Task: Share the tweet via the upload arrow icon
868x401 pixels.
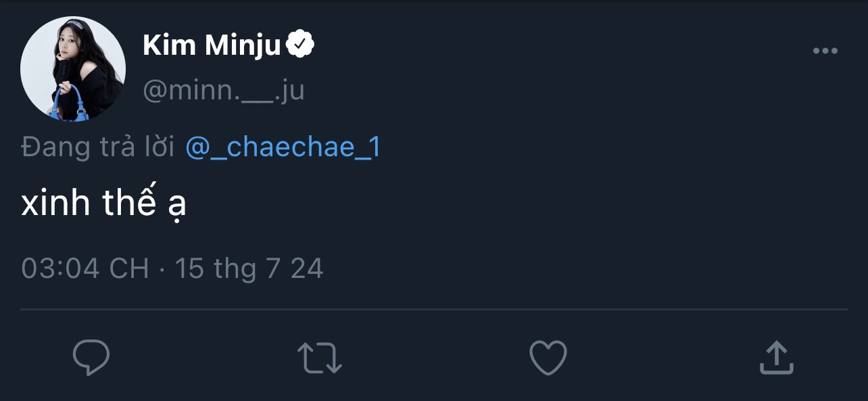Action: (x=775, y=358)
